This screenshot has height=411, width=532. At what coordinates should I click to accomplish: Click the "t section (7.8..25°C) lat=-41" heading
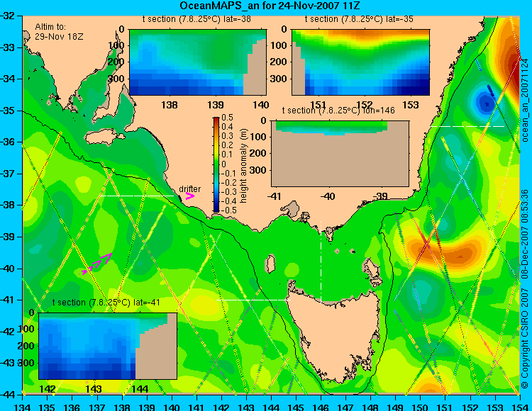point(106,303)
